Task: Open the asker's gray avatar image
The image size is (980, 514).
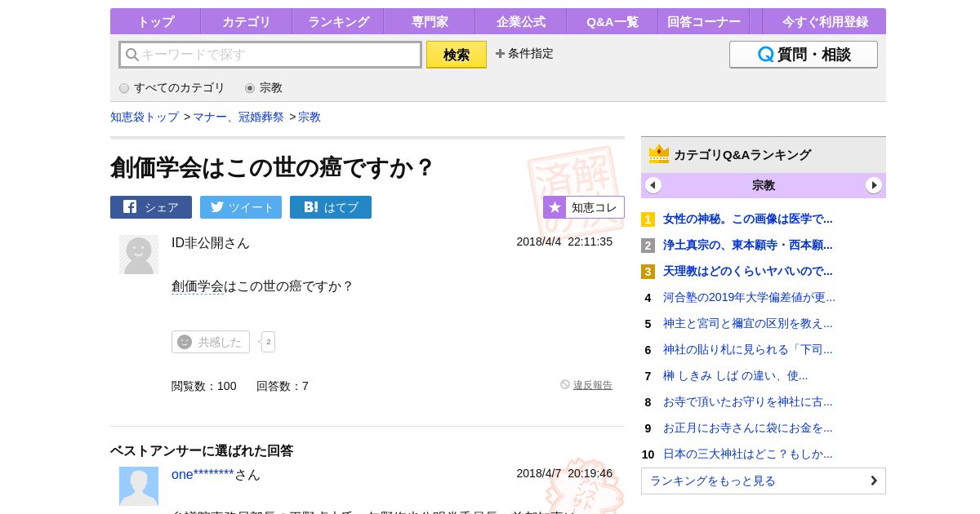Action: 139,255
